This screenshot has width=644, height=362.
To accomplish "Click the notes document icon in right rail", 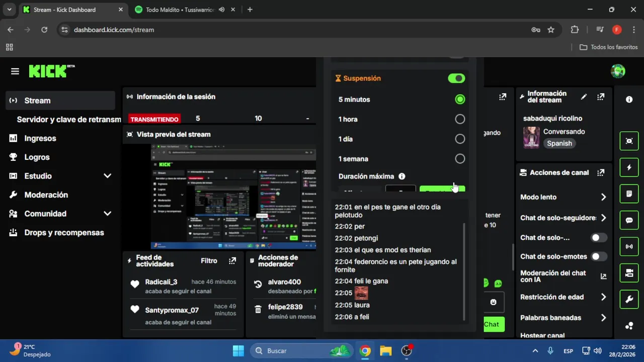I will [629, 194].
